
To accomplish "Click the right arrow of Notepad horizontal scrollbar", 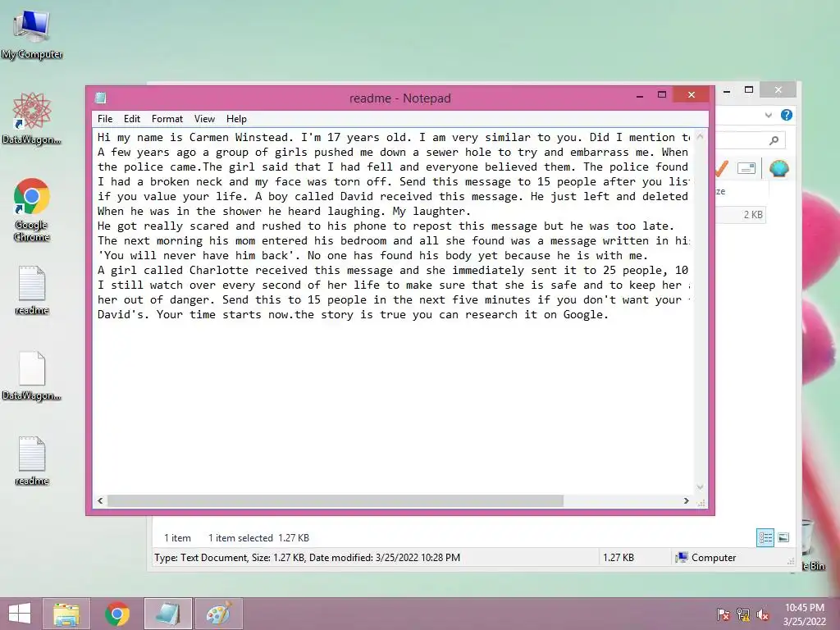I will point(687,501).
